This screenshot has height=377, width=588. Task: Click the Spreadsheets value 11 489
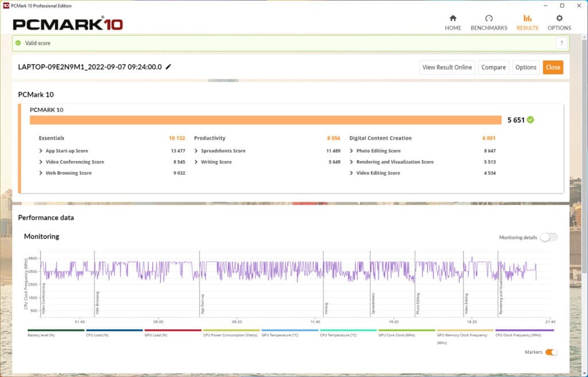(x=334, y=151)
